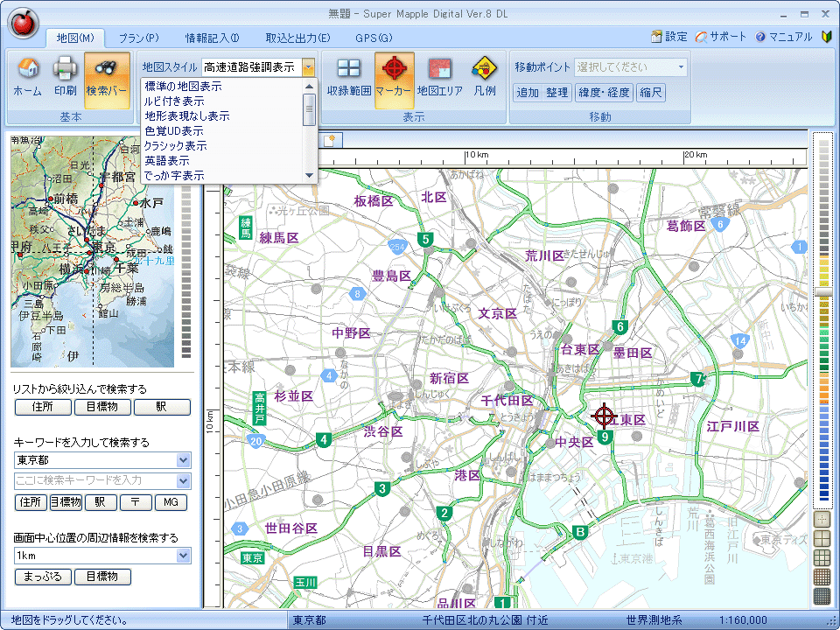Open 収録範囲 coverage grid icon
This screenshot has height=630, width=840.
[x=349, y=78]
